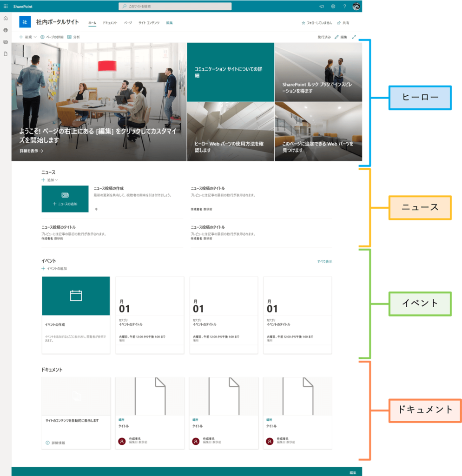Viewport: 462px width, 476px height.
Task: Open the file icon in the left rail
Action: click(x=6, y=54)
